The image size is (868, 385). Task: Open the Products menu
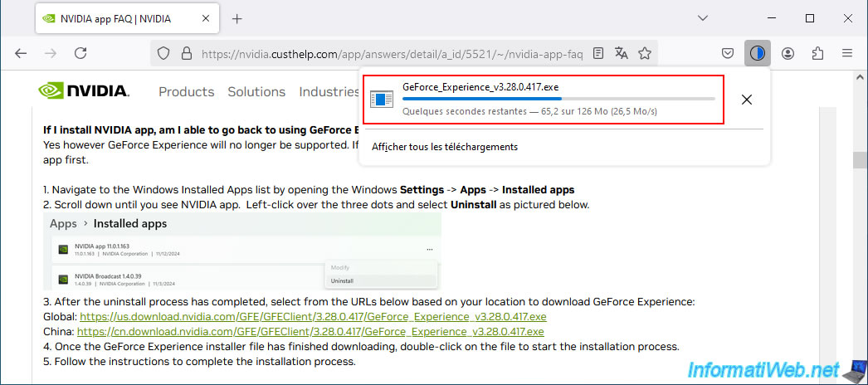click(187, 92)
